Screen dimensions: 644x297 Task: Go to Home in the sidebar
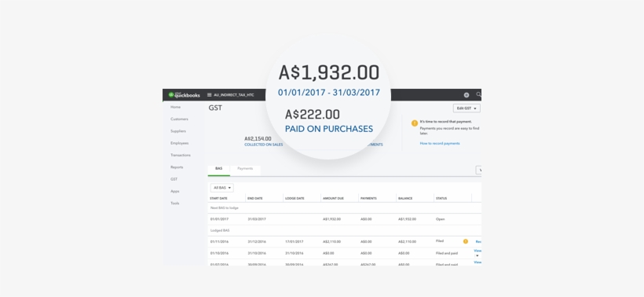click(x=175, y=107)
